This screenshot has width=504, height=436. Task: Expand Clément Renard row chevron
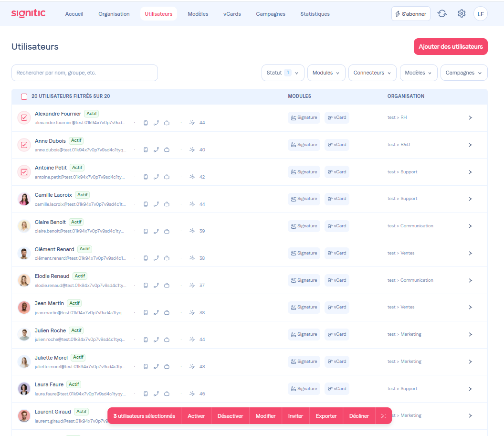point(470,254)
